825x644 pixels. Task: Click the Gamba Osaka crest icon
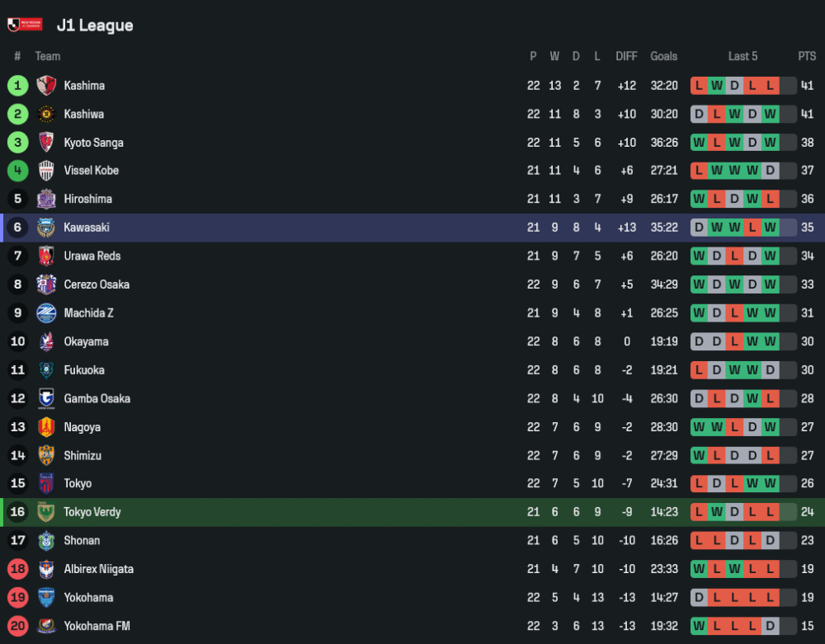(x=46, y=398)
